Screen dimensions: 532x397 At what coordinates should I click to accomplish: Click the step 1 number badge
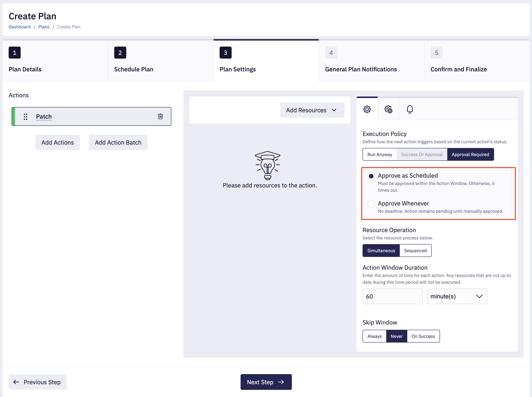point(15,53)
